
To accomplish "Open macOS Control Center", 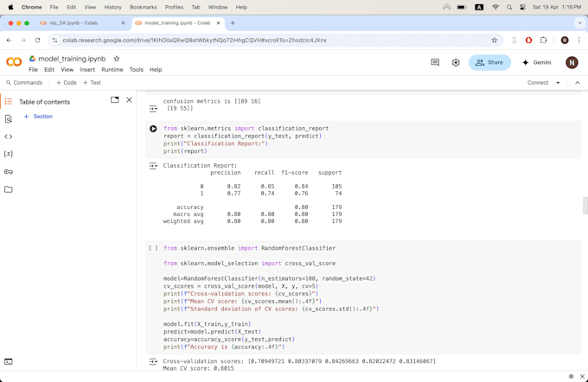I will pyautogui.click(x=522, y=7).
